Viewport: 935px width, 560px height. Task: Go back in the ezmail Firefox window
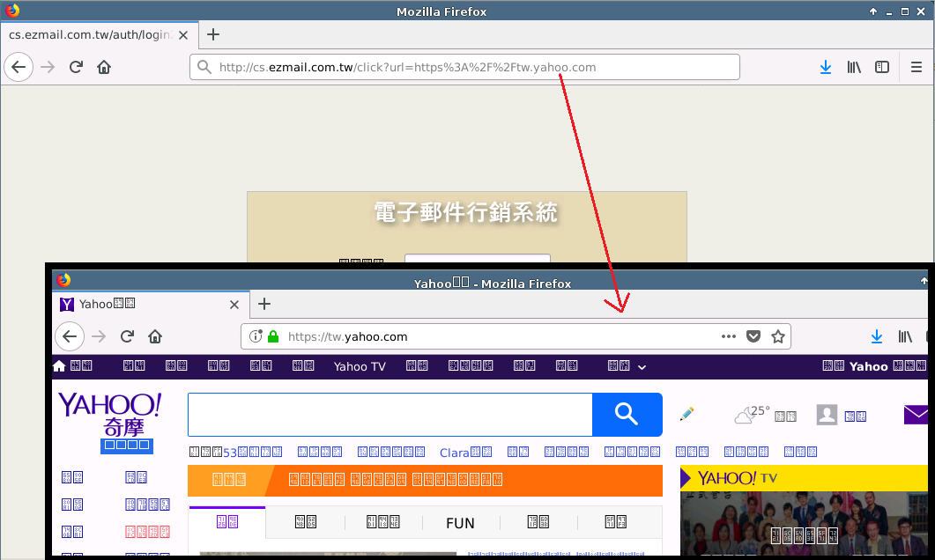coord(19,67)
